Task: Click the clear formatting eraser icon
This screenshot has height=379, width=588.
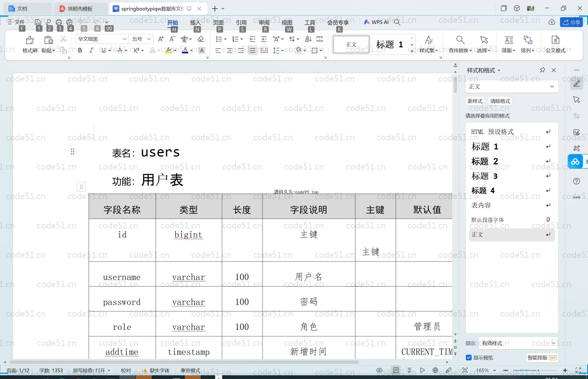Action: [x=201, y=39]
